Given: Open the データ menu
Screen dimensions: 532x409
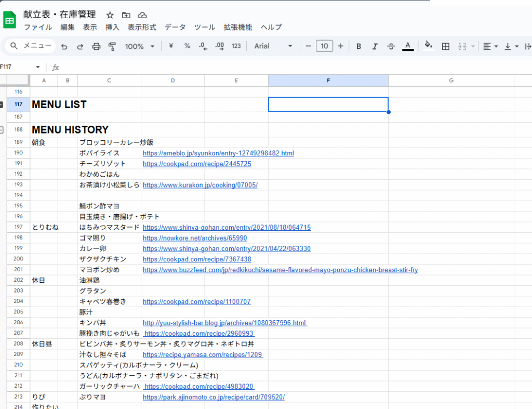Looking at the screenshot, I should [175, 27].
